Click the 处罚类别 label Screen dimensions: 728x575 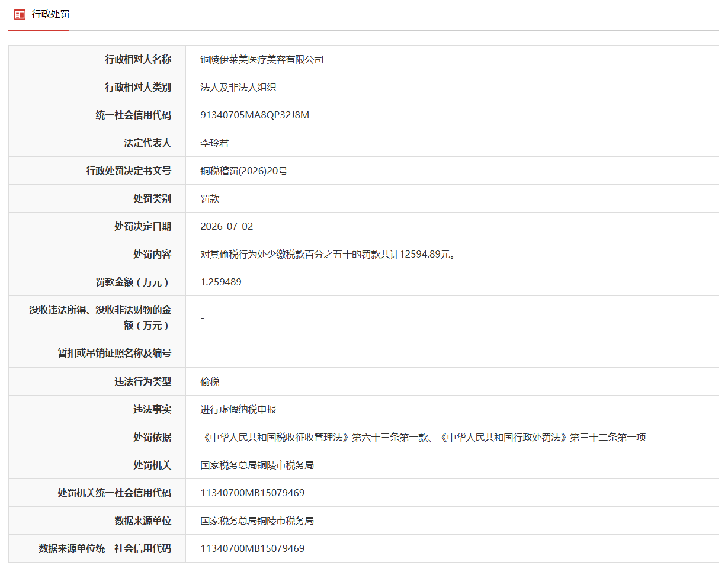click(152, 198)
